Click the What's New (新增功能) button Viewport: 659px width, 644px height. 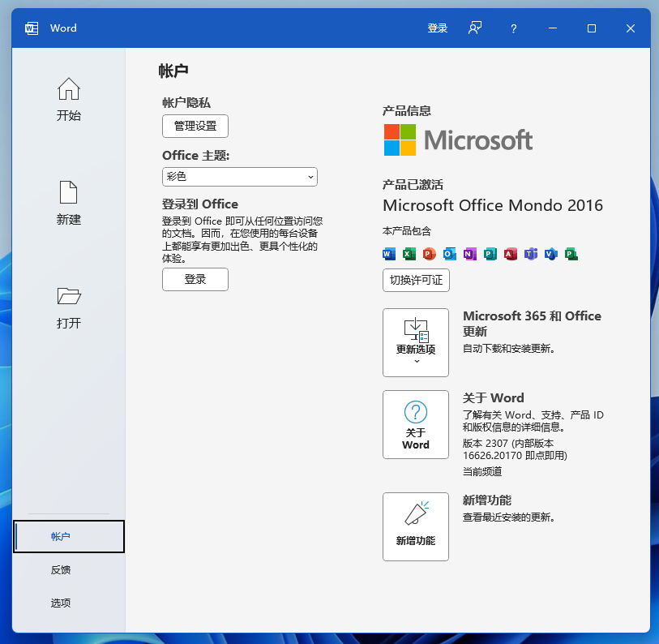[x=416, y=526]
